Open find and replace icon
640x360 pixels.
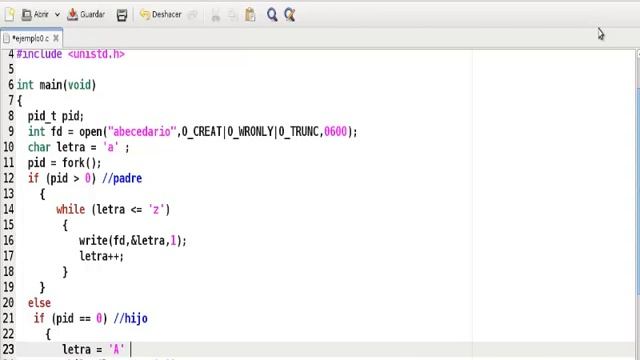coord(289,15)
